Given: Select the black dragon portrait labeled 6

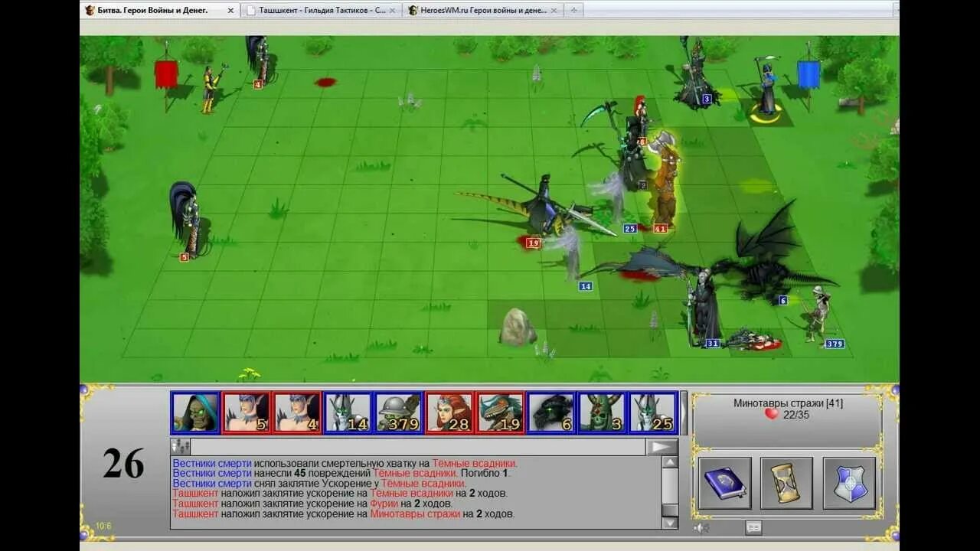Looking at the screenshot, I should 550,413.
